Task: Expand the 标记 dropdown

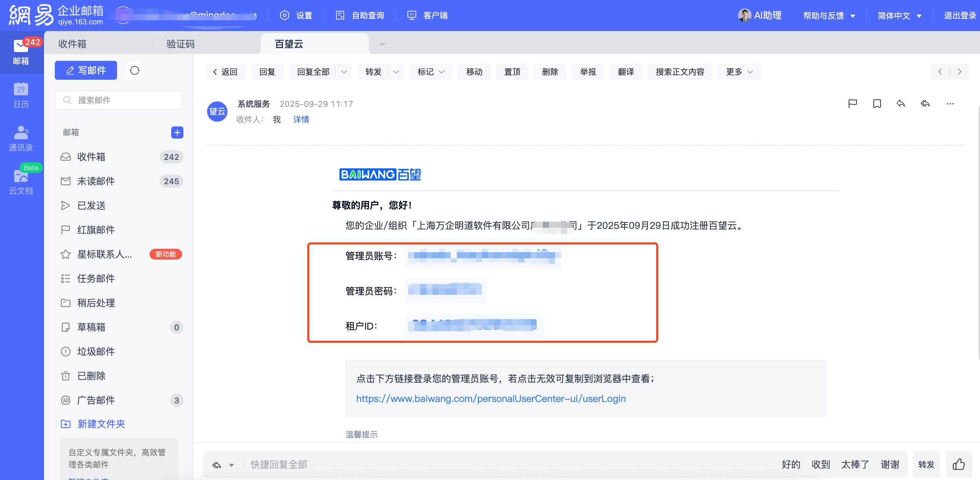Action: click(x=431, y=72)
